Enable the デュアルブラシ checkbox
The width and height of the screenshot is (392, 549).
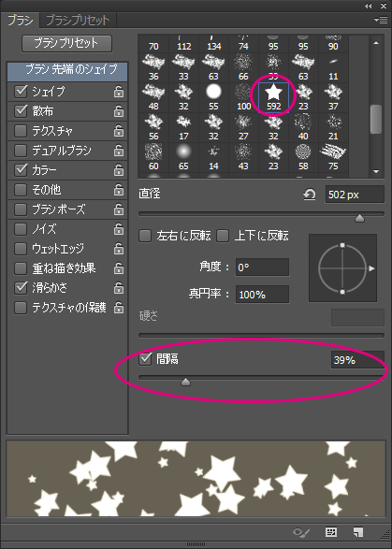pyautogui.click(x=21, y=151)
